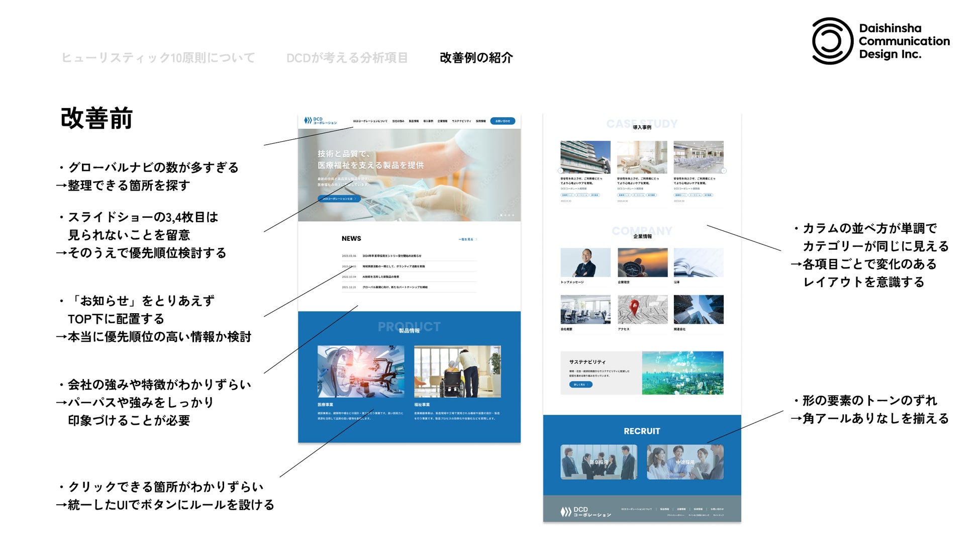The width and height of the screenshot is (980, 546).
Task: Click the case study carousel next arrow
Action: point(724,171)
